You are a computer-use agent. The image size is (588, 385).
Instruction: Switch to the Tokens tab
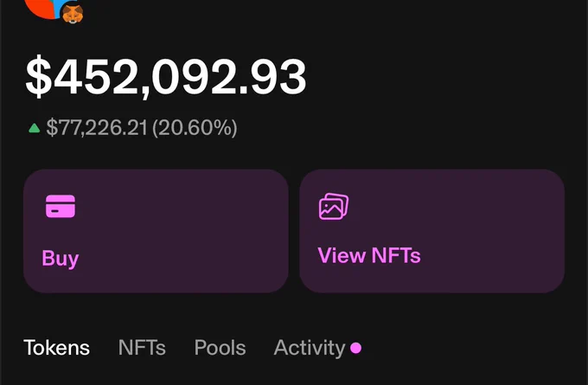(x=56, y=348)
